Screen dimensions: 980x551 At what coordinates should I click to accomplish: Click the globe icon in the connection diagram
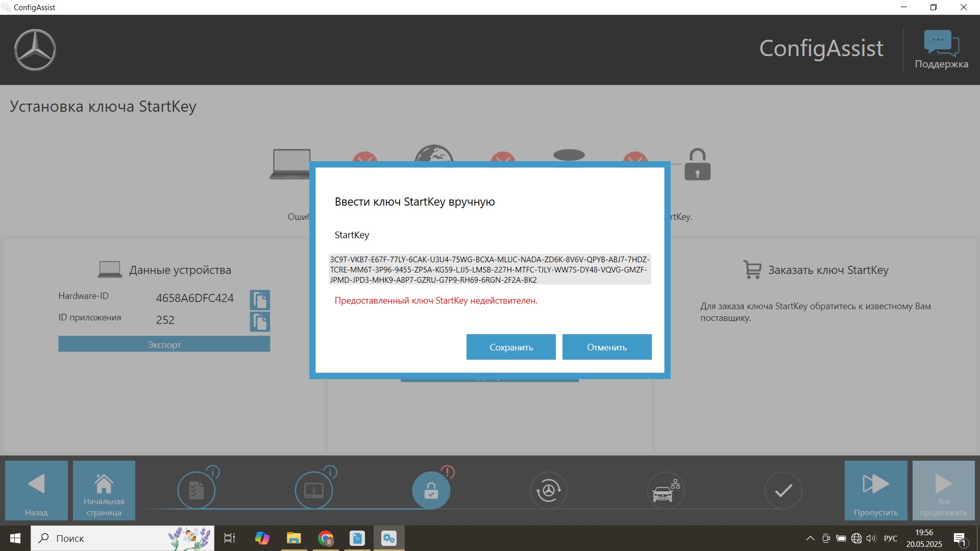click(x=434, y=154)
